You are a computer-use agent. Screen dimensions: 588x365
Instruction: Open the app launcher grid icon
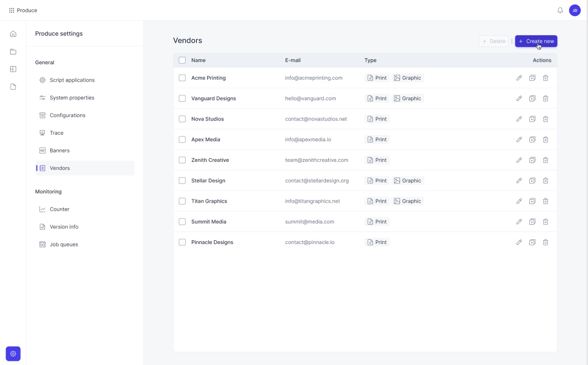[x=12, y=10]
